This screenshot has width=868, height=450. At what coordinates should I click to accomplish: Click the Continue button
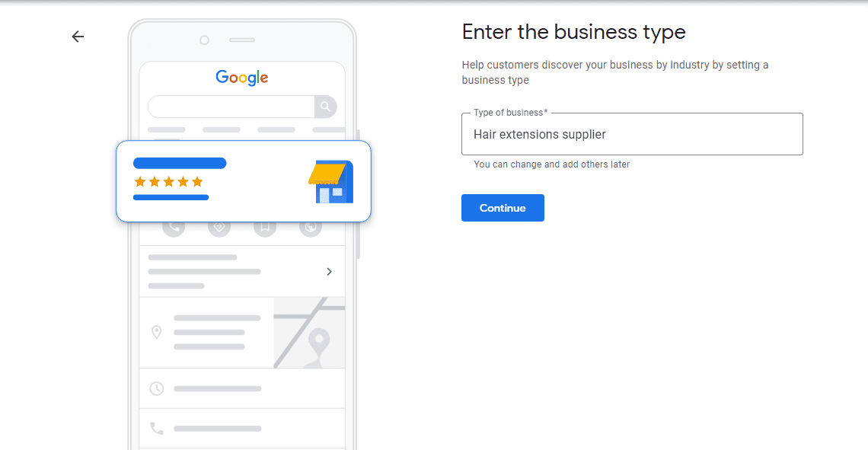[503, 208]
